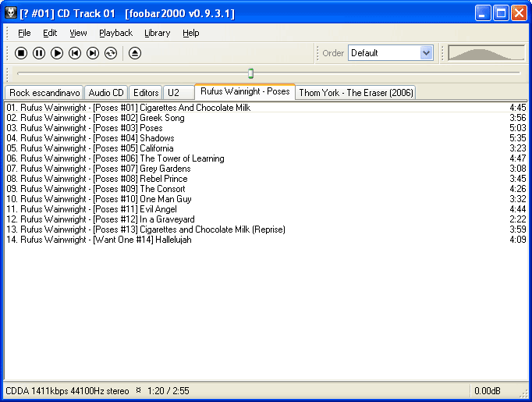The image size is (532, 402).
Task: Click the 4:09 duration of Hallelujah
Action: coord(518,240)
